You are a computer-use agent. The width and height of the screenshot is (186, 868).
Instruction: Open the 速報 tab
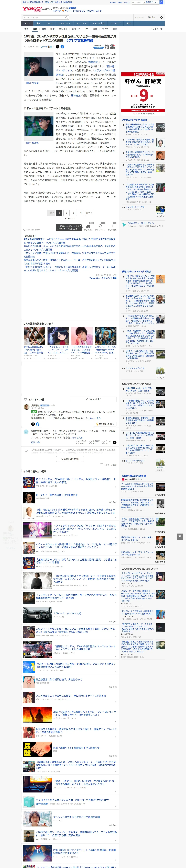tap(38, 24)
